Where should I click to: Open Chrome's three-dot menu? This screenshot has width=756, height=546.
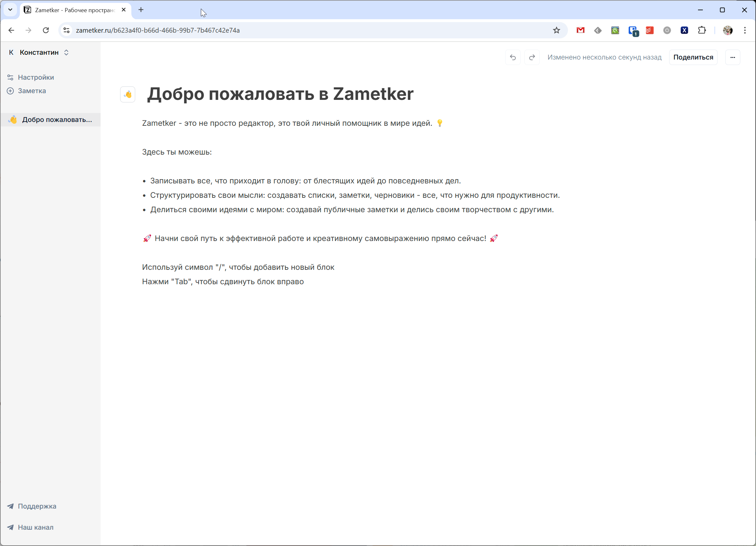(x=745, y=30)
